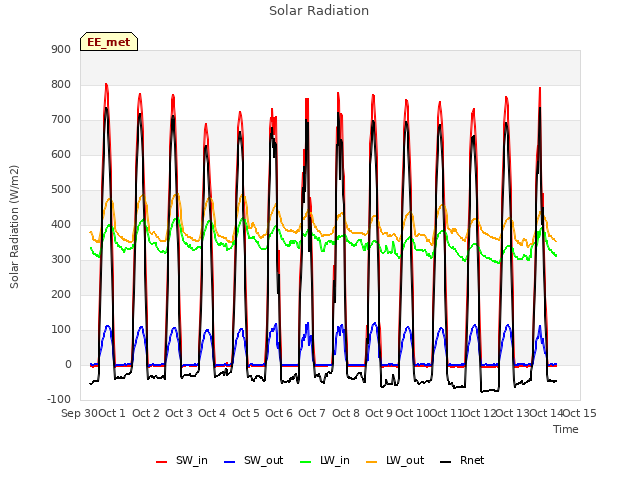Viewport: 640px width, 480px height.
Task: Click the 300 y-axis tick label
Action: pos(61,260)
